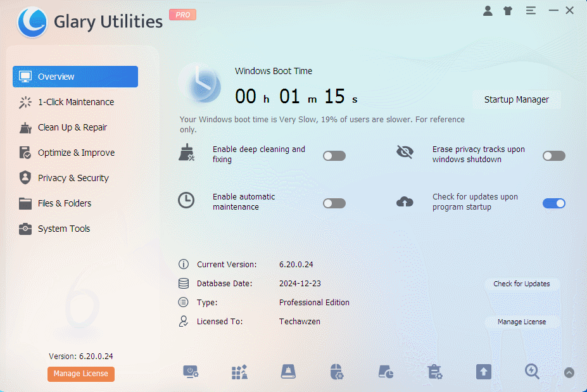The image size is (587, 392).
Task: Turn on automatic maintenance switch
Action: click(x=334, y=203)
